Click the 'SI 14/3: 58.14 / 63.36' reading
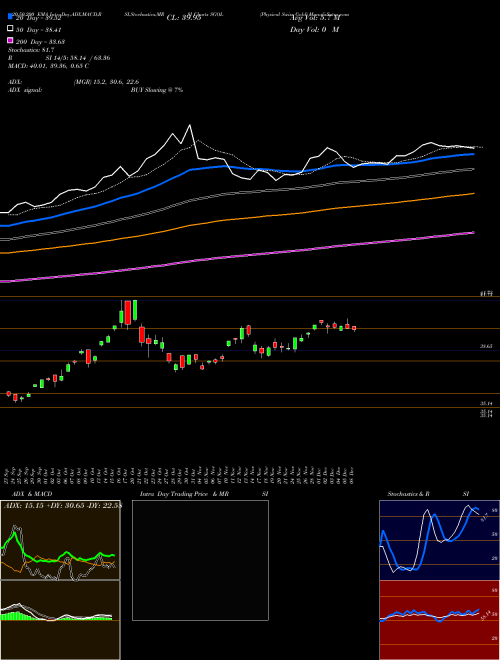The width and height of the screenshot is (500, 660). [x=78, y=58]
